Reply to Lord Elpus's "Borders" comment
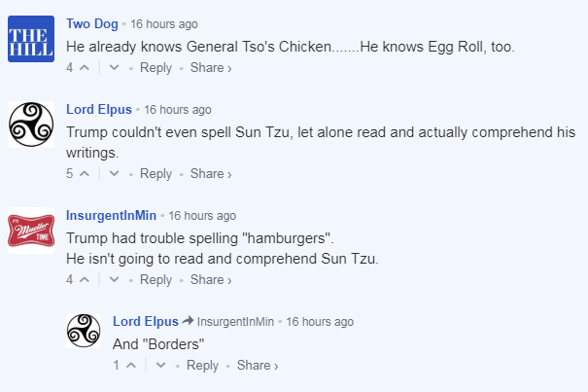 (202, 366)
